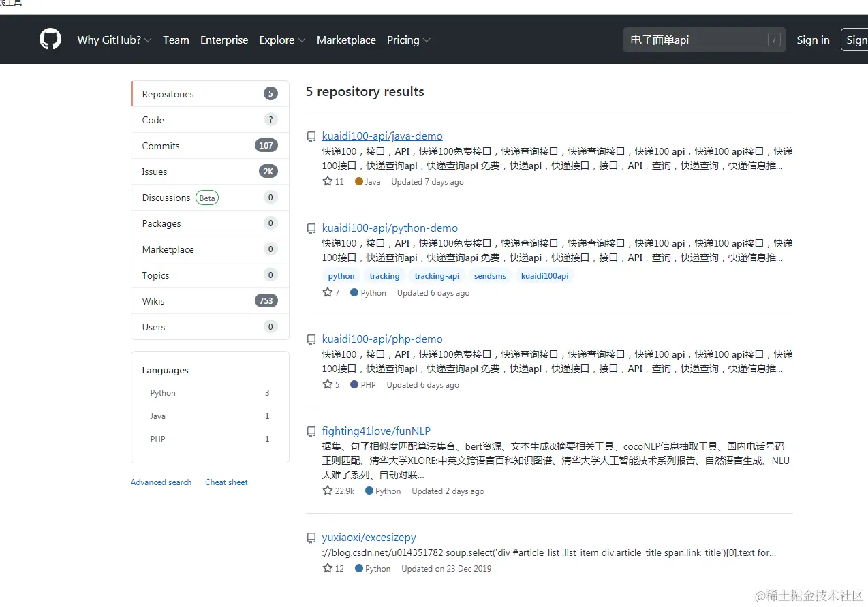The width and height of the screenshot is (868, 607).
Task: Click repo icon beside yuxiaoxi/excesizepy
Action: coord(311,538)
